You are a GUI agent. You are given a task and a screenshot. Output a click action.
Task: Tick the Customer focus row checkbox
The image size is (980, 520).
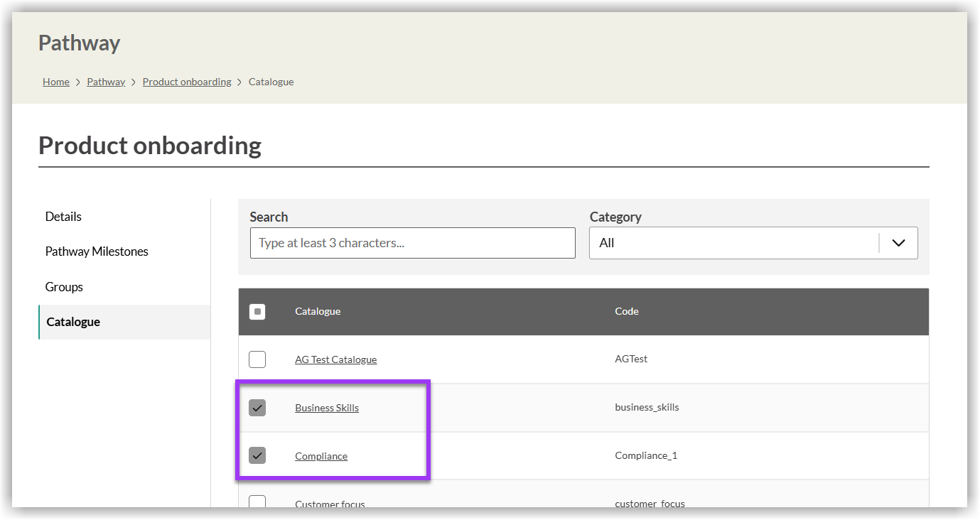point(257,502)
